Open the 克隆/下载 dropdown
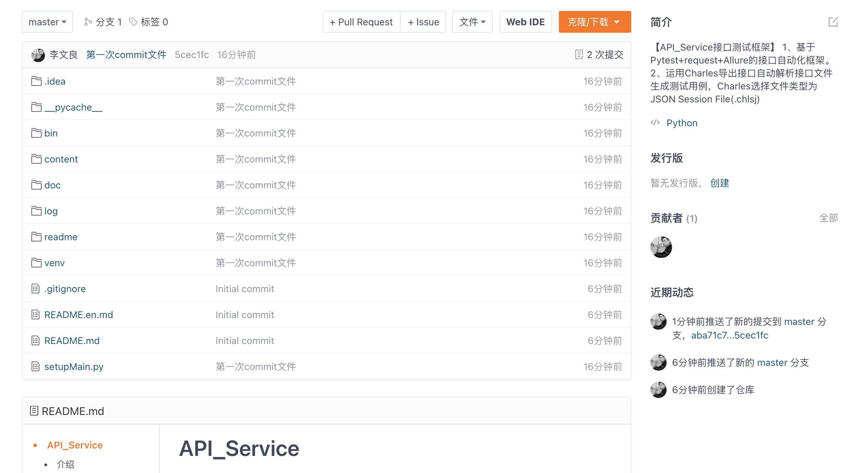 pyautogui.click(x=594, y=22)
